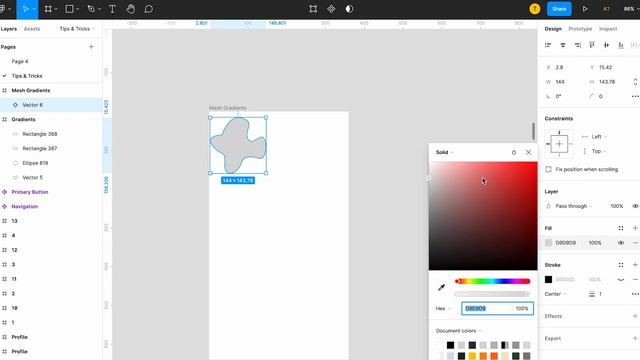The width and height of the screenshot is (640, 360).
Task: Click the black stroke color swatch
Action: click(549, 280)
